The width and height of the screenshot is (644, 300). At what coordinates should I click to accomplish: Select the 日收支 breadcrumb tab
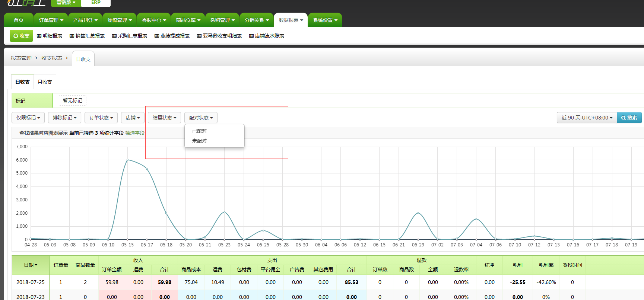coord(83,59)
